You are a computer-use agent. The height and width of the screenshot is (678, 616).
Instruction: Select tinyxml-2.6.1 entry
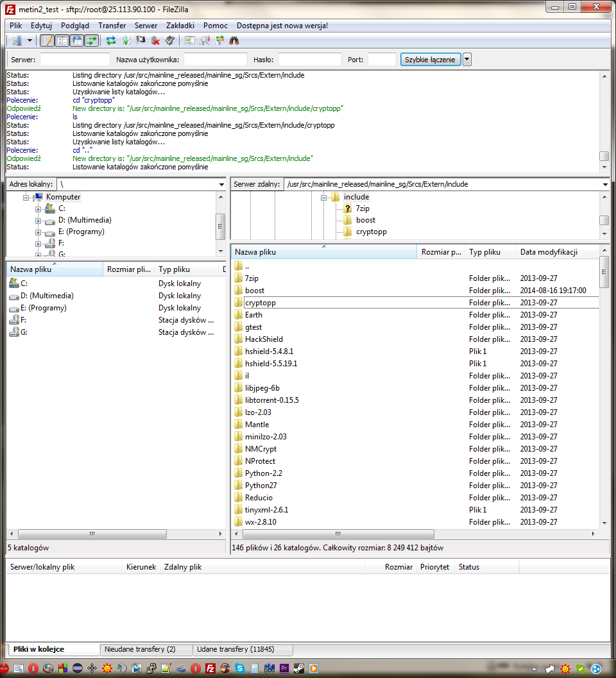[266, 510]
